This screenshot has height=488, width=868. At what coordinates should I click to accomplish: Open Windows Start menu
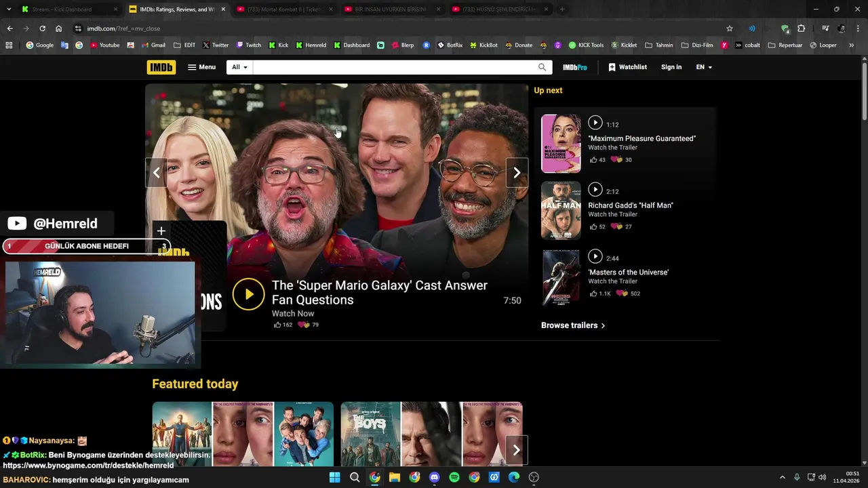[x=334, y=477]
